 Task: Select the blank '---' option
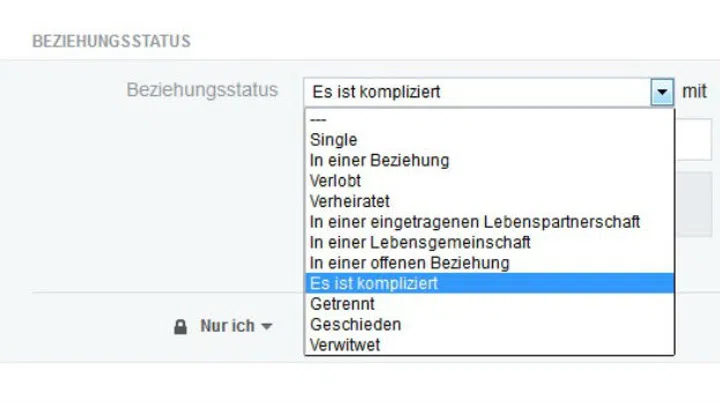click(489, 120)
